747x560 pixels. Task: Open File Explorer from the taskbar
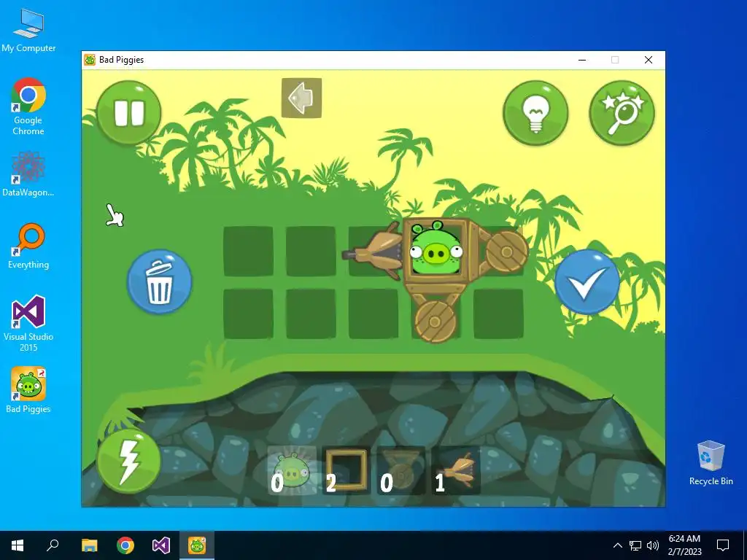click(89, 545)
